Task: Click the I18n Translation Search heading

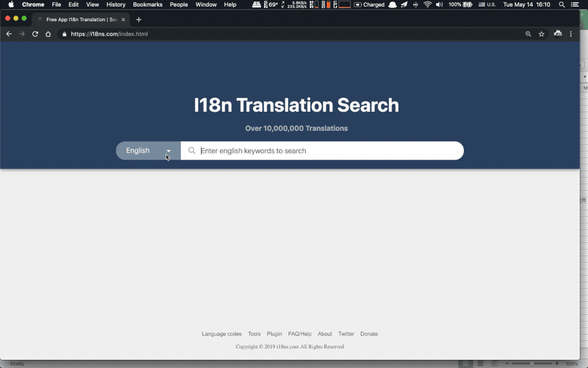Action: click(x=296, y=105)
